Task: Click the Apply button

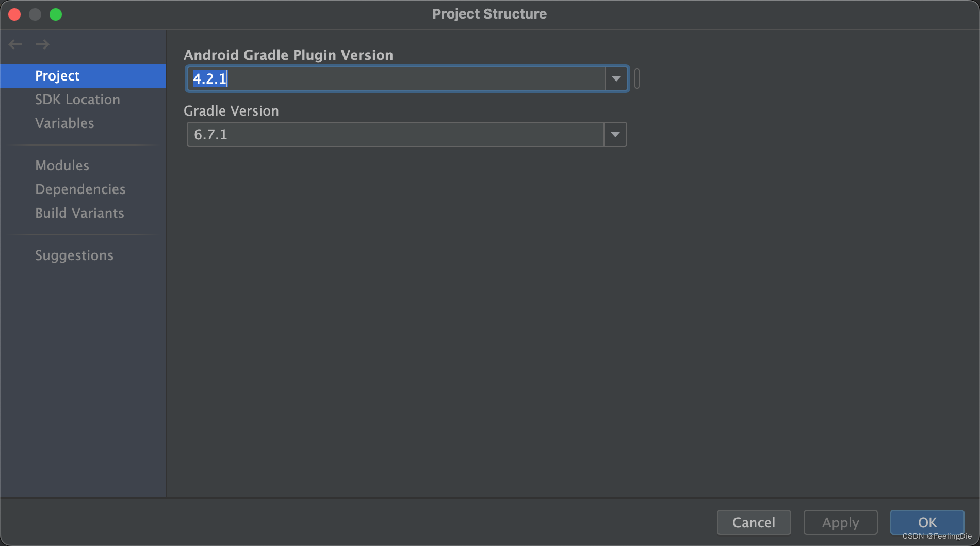Action: tap(840, 522)
